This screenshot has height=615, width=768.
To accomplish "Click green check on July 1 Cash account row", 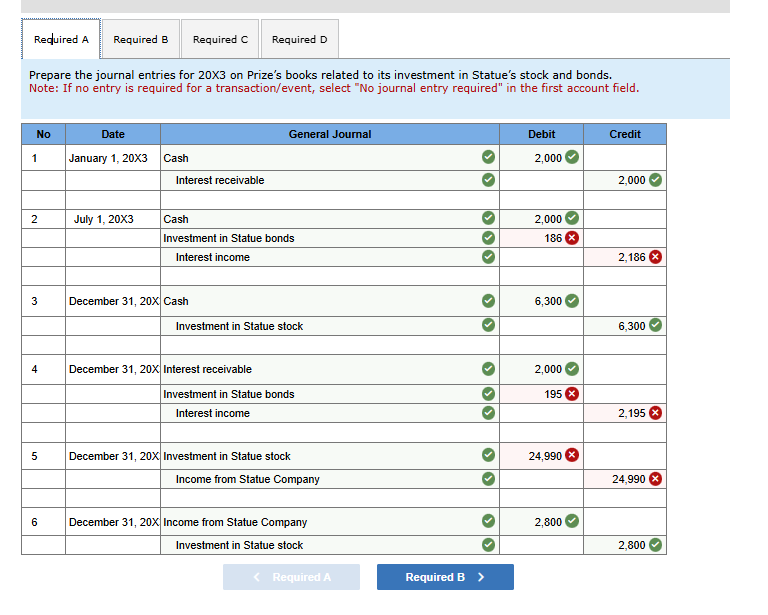I will (x=488, y=218).
